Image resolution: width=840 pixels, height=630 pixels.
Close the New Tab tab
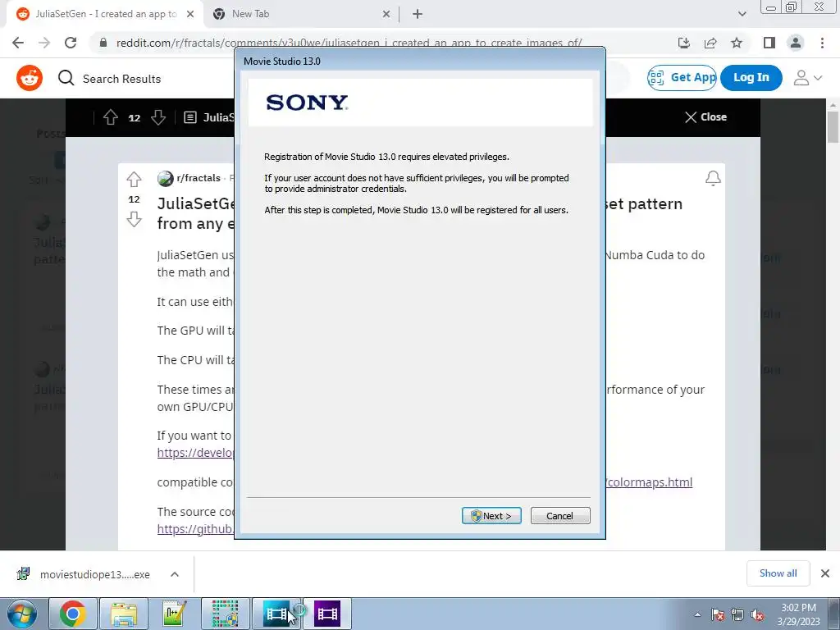click(386, 15)
